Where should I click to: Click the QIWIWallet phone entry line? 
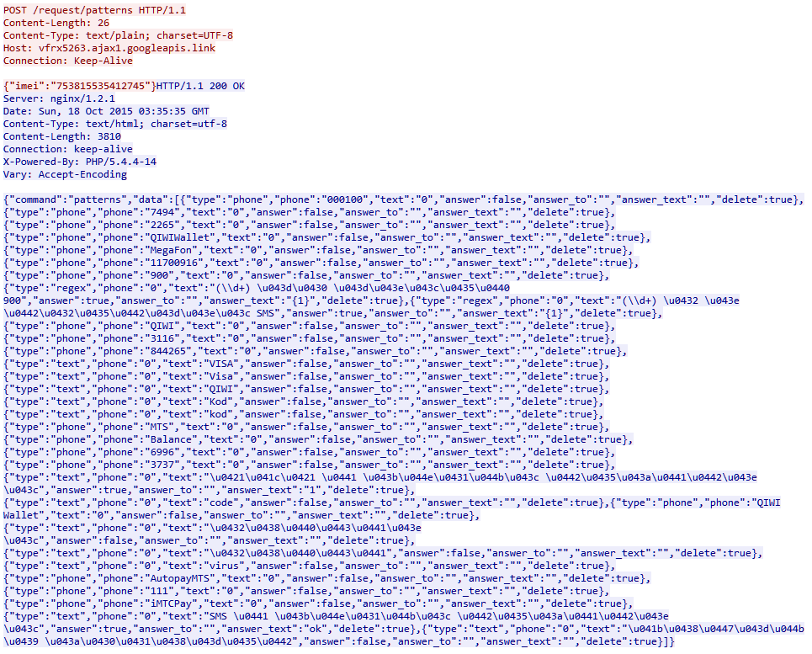(x=326, y=237)
